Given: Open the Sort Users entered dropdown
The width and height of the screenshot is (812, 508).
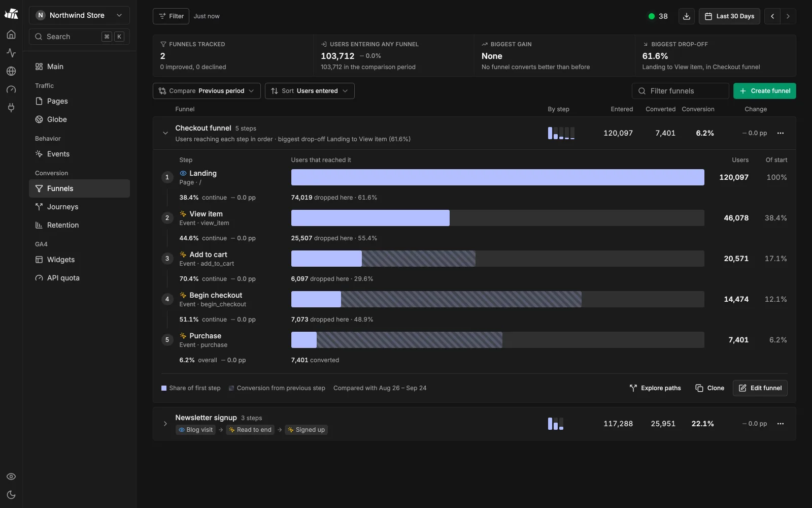Looking at the screenshot, I should (310, 91).
